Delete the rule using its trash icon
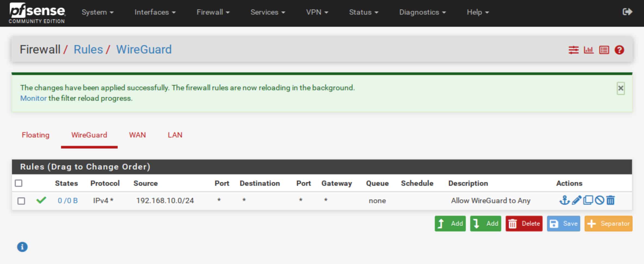 pos(610,200)
